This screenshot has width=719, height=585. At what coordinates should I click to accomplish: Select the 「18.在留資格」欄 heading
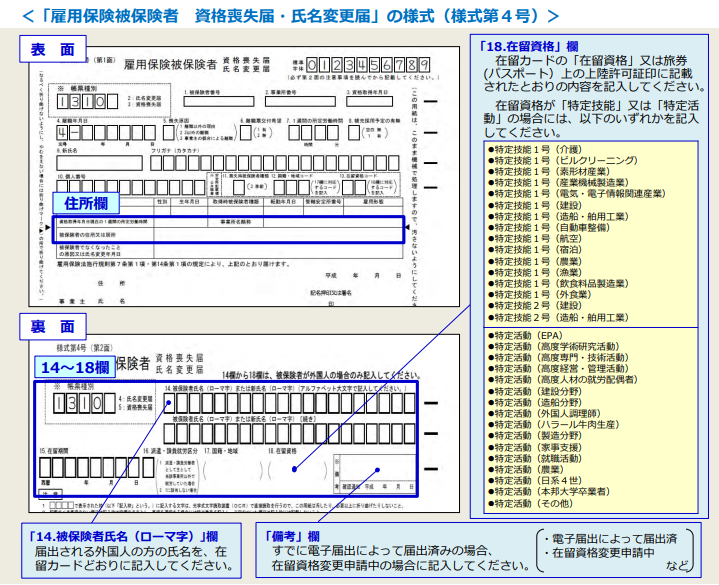point(528,46)
